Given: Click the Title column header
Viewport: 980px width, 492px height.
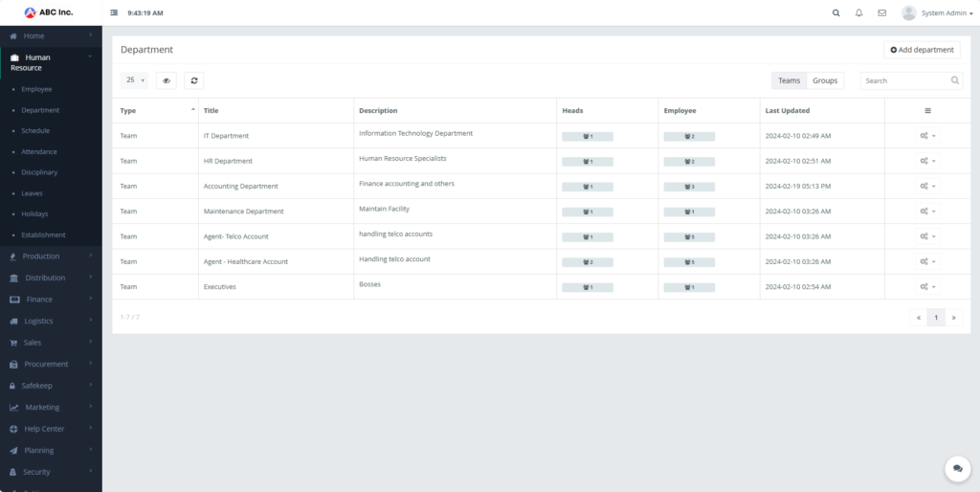Looking at the screenshot, I should tap(277, 111).
